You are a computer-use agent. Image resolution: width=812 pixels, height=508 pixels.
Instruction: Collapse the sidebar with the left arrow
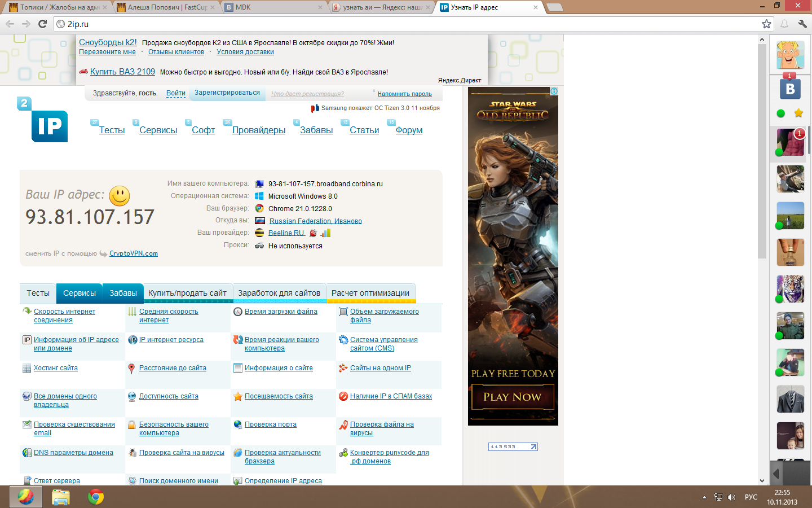click(776, 474)
